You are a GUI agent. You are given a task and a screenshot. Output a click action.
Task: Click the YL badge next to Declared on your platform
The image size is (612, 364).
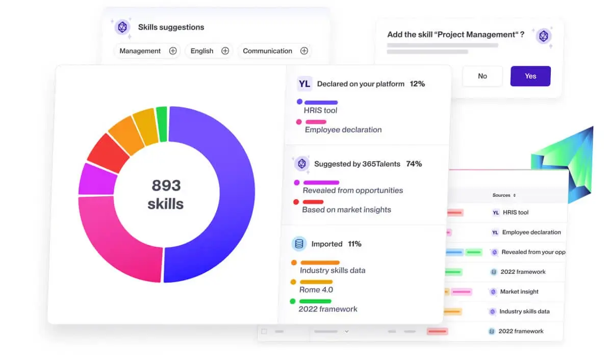[x=304, y=84]
